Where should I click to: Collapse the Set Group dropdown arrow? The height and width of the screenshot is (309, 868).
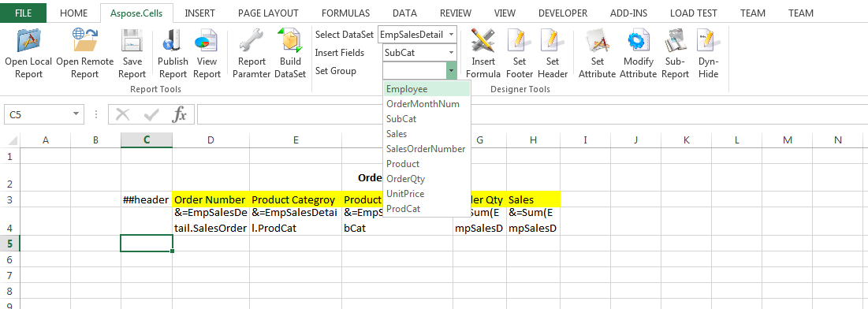452,71
